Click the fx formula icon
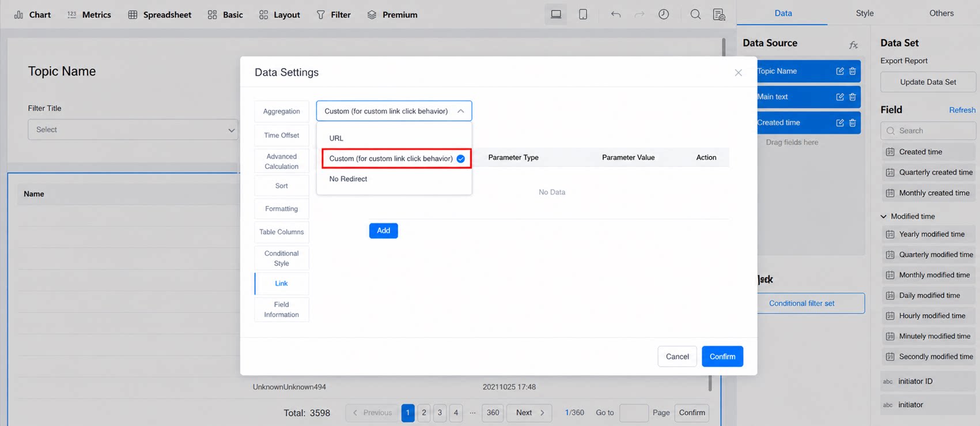 click(x=853, y=45)
